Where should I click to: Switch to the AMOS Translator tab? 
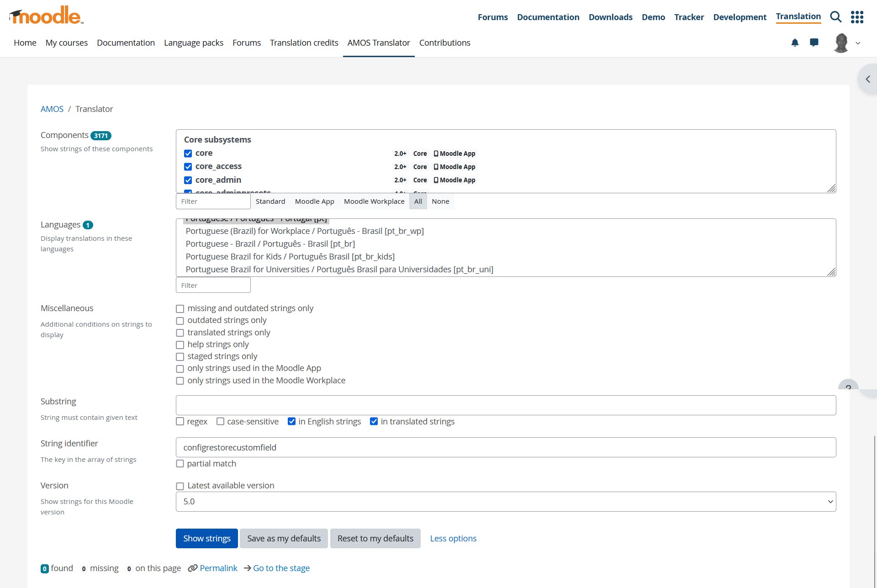click(x=379, y=42)
